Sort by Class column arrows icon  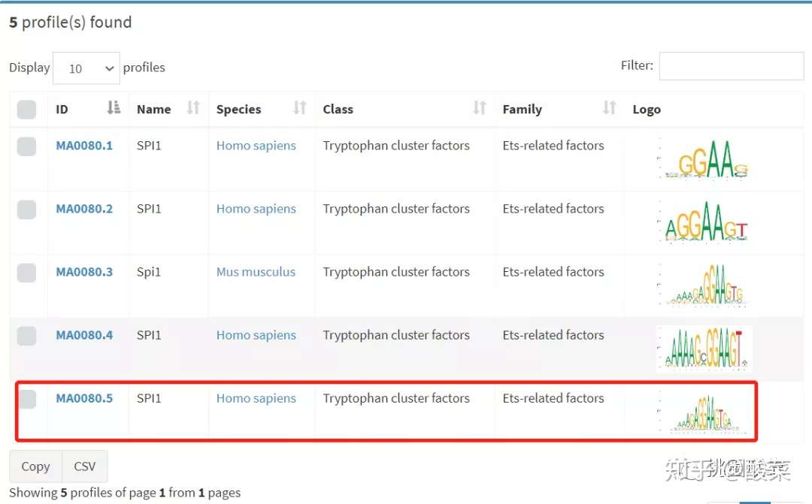click(480, 107)
